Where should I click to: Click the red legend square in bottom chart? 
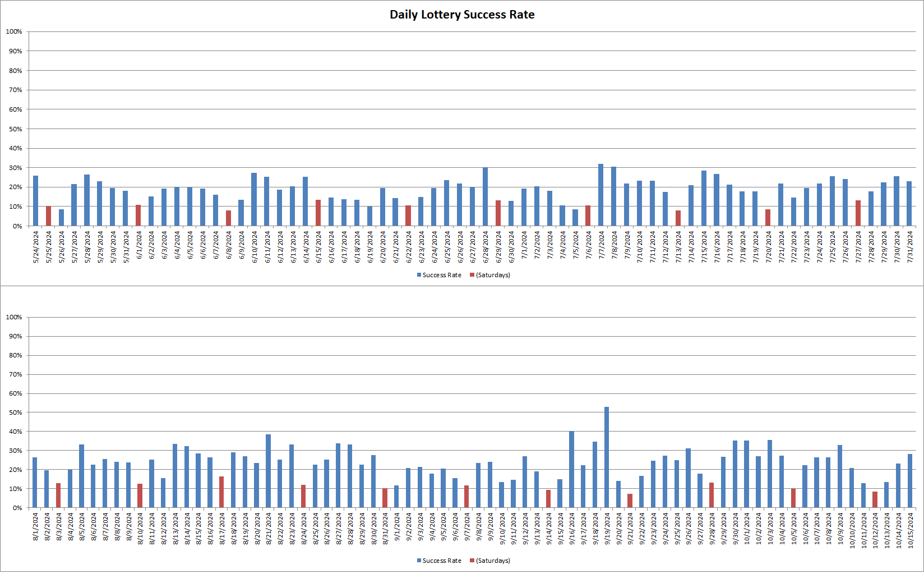tap(471, 560)
